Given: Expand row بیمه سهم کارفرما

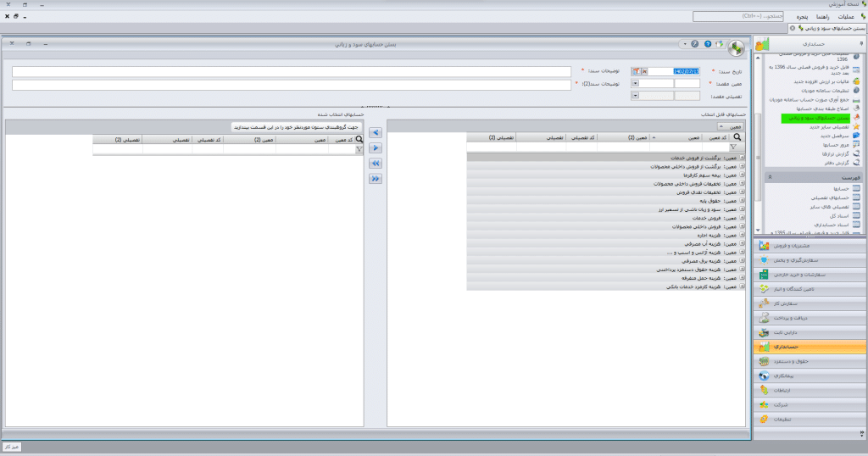Looking at the screenshot, I should 742,175.
